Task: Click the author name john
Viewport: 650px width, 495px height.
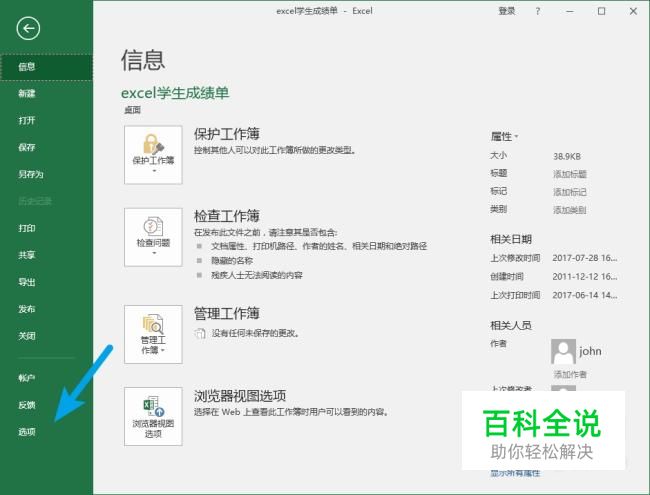Action: tap(590, 352)
